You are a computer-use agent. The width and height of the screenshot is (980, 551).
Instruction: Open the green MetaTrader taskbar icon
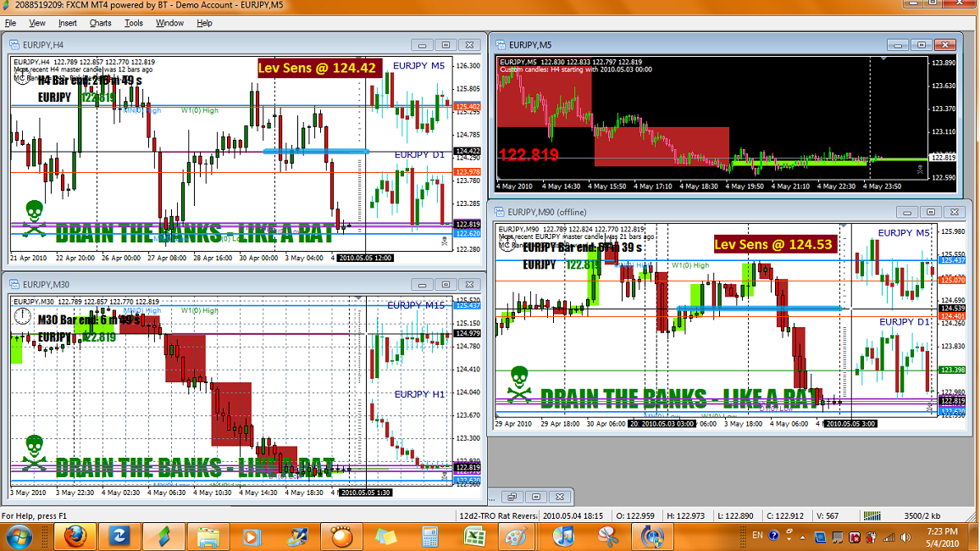tap(163, 537)
